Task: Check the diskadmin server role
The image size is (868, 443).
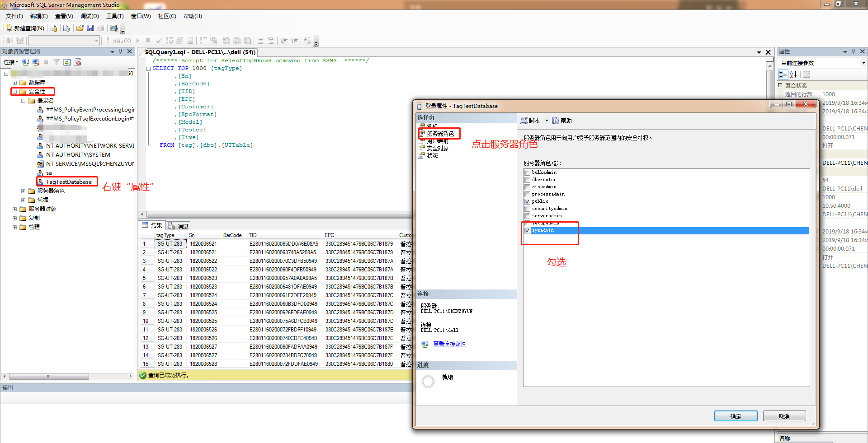Action: (527, 187)
